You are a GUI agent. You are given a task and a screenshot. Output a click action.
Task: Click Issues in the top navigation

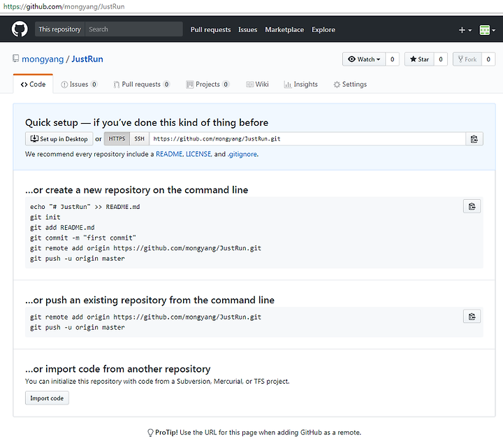(247, 29)
